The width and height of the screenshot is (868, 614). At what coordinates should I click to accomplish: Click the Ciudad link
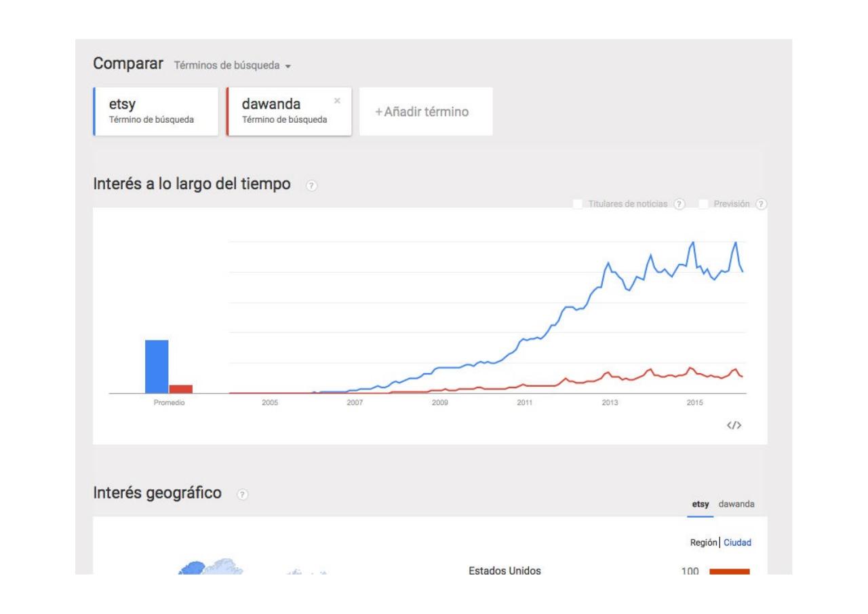(737, 543)
